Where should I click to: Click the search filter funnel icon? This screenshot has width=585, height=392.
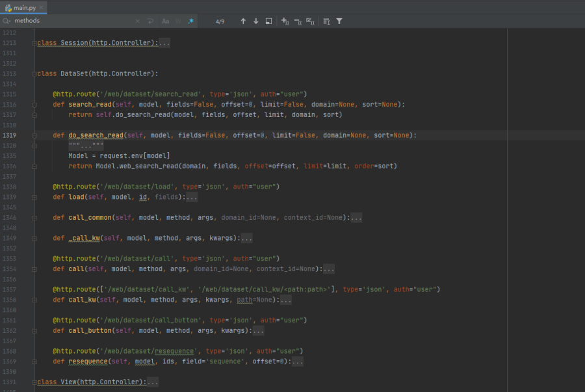click(339, 21)
